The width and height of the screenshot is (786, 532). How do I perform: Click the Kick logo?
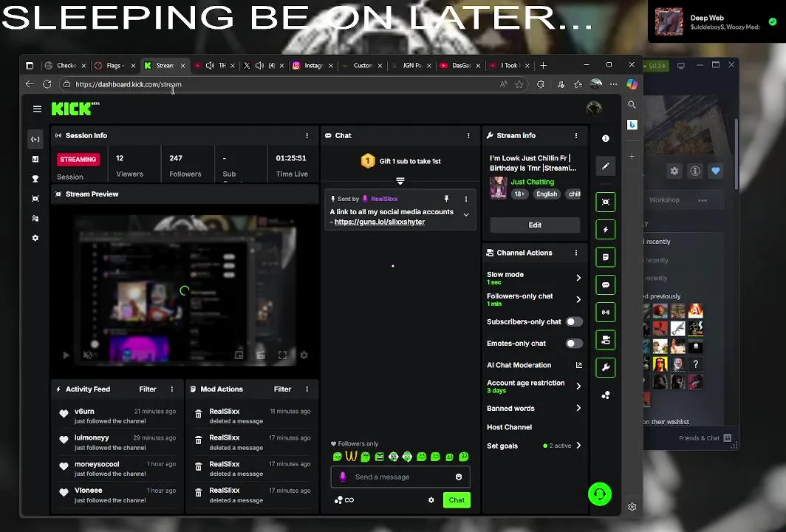(x=75, y=109)
